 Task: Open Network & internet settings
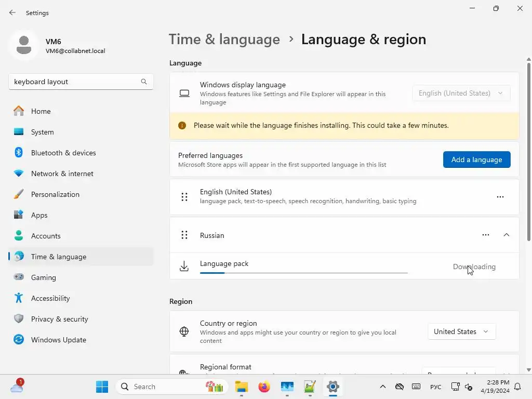(x=81, y=174)
